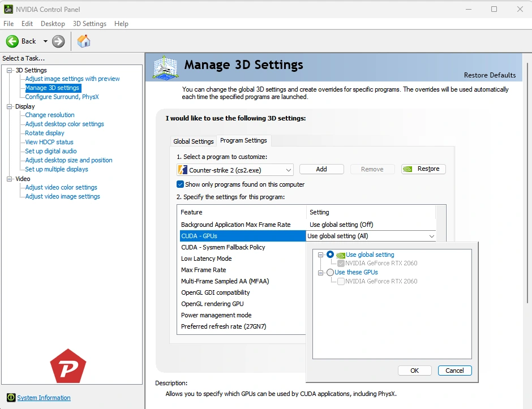Open the Home icon in toolbar
Viewport: 532px width, 409px height.
(83, 41)
